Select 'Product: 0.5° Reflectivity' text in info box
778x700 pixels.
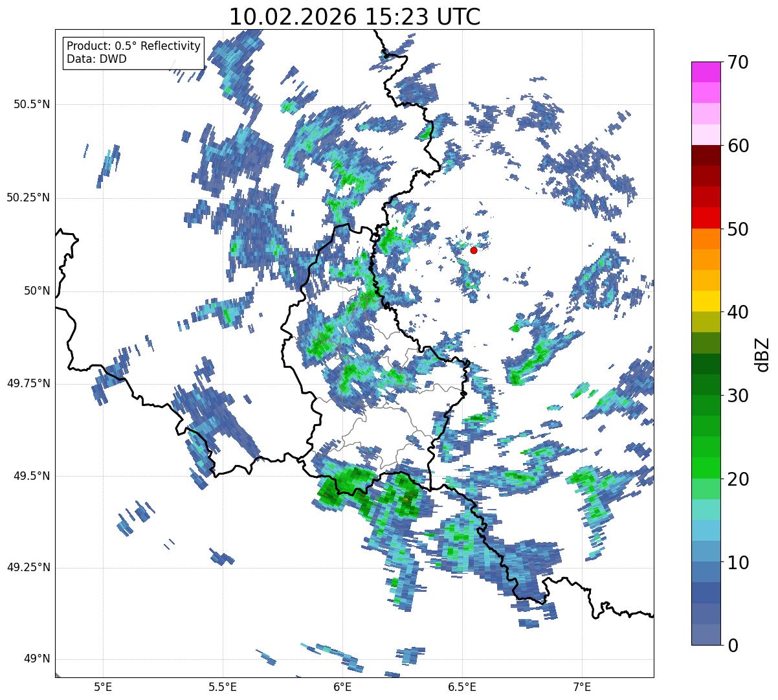coord(133,47)
